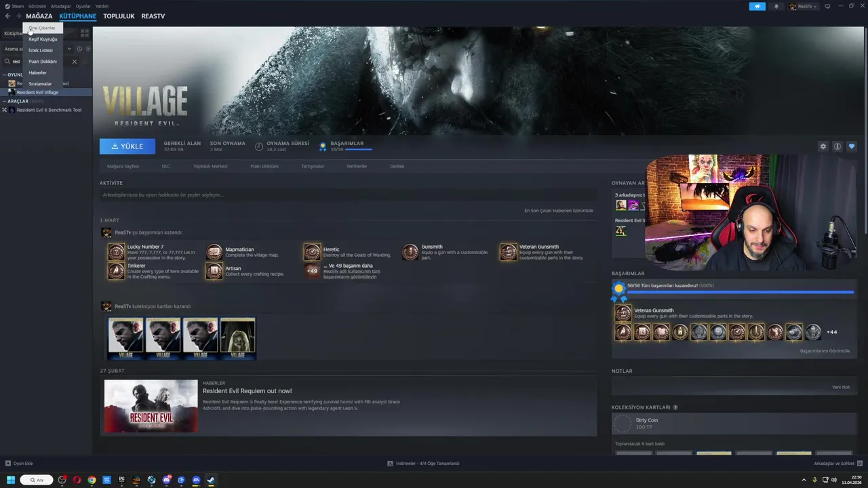Collapse the ARAÇLAR category in the sidebar
The image size is (868, 488).
[x=4, y=101]
